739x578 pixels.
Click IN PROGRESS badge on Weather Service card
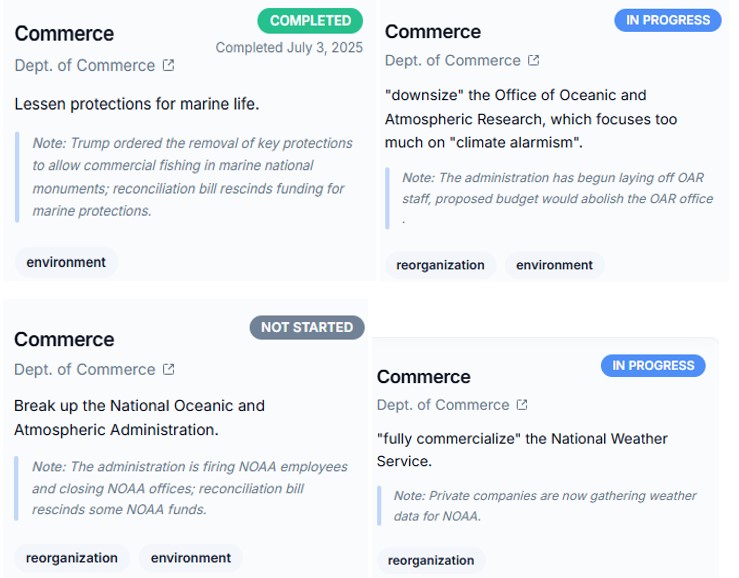pyautogui.click(x=653, y=366)
